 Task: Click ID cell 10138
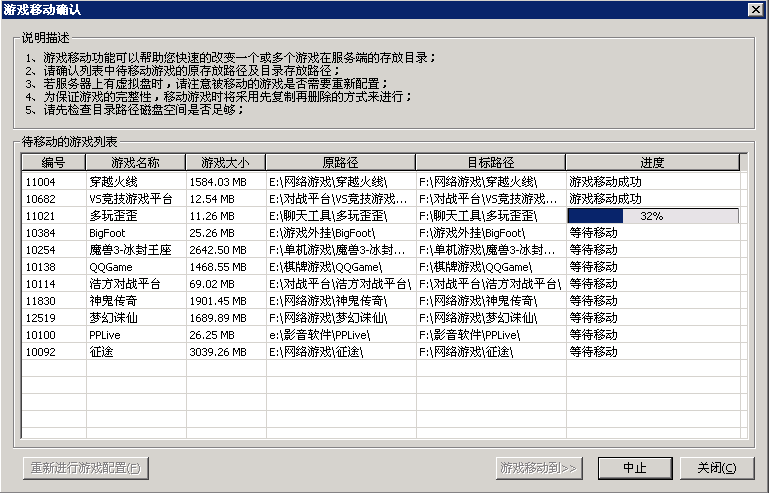pyautogui.click(x=41, y=267)
